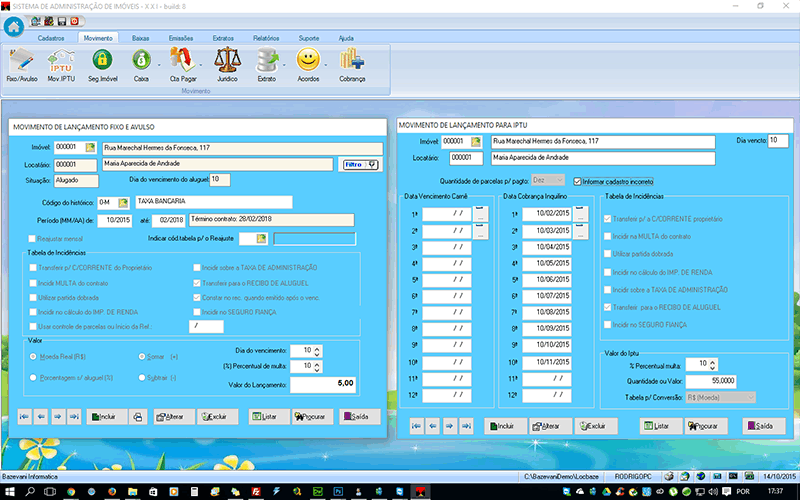Switch to Cadastros ribbon tab
This screenshot has width=800, height=500.
[51, 38]
